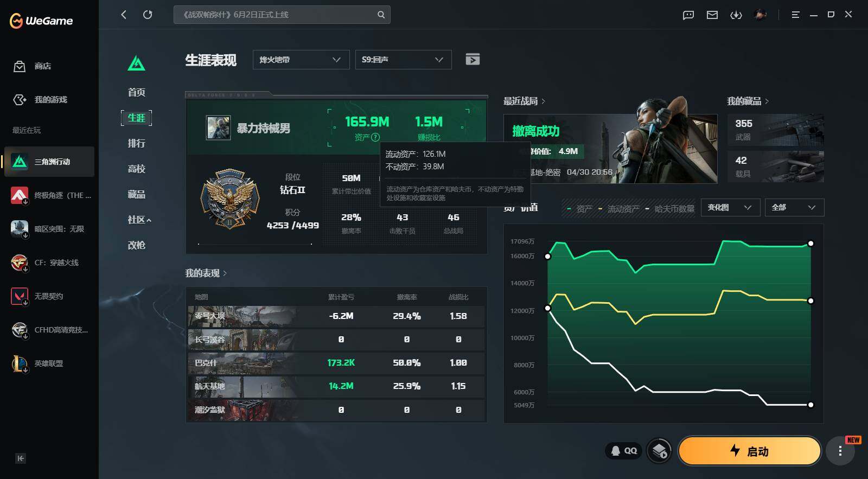Click the 1.5M 赚损比 value
The width and height of the screenshot is (868, 479).
pos(429,122)
